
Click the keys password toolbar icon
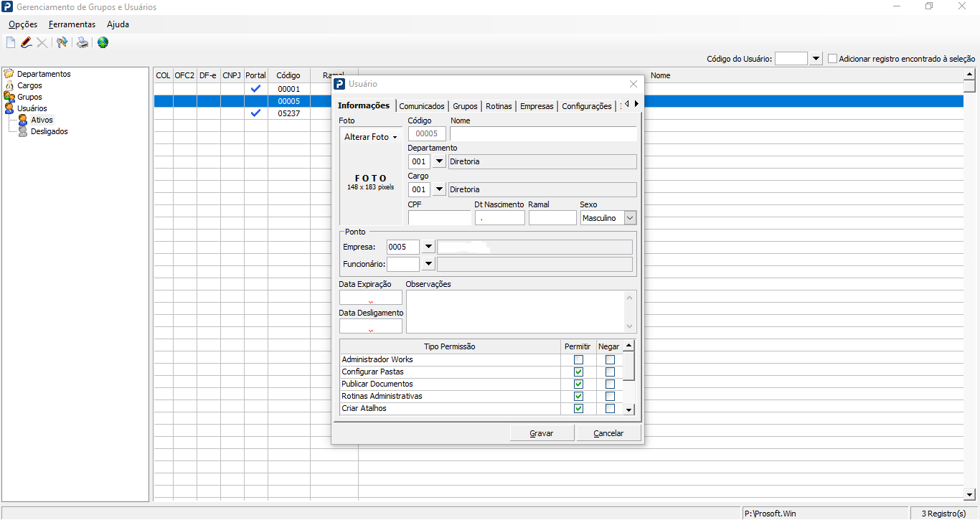pos(62,43)
